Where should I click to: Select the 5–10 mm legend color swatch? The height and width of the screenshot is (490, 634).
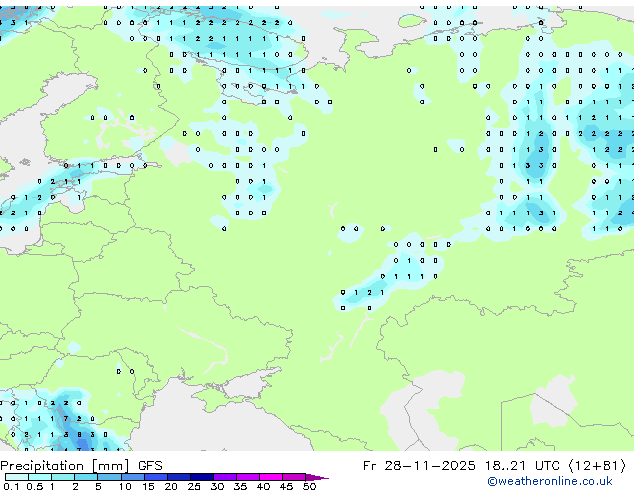(110, 477)
